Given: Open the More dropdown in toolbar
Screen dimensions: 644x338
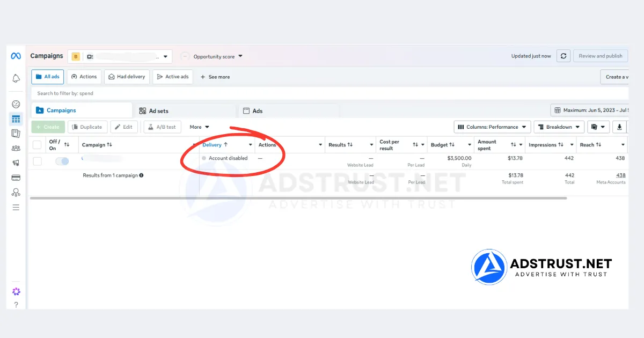Looking at the screenshot, I should (200, 127).
